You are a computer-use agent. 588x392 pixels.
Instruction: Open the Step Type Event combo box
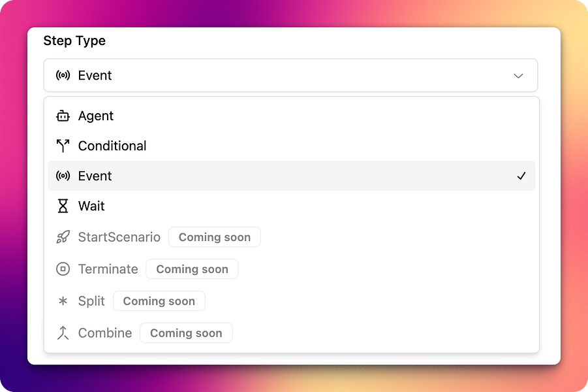click(x=290, y=75)
